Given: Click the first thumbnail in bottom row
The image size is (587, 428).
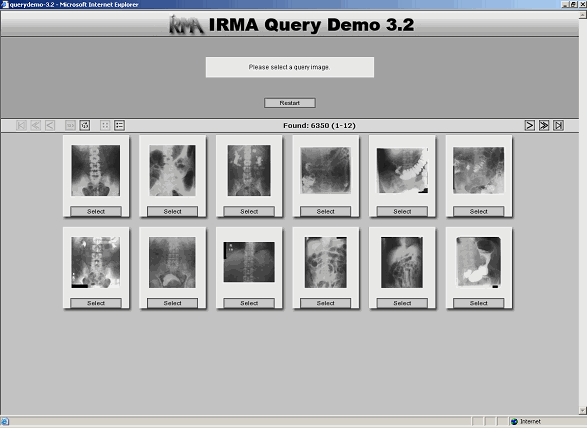Looking at the screenshot, I should (96, 262).
